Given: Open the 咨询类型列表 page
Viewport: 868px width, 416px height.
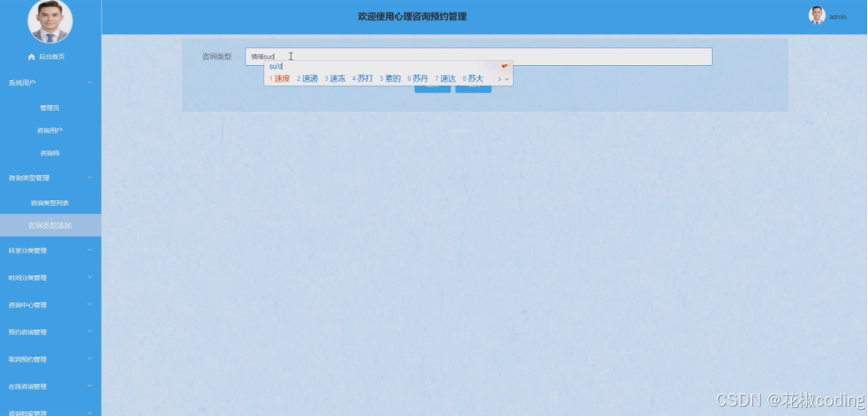Looking at the screenshot, I should click(50, 203).
